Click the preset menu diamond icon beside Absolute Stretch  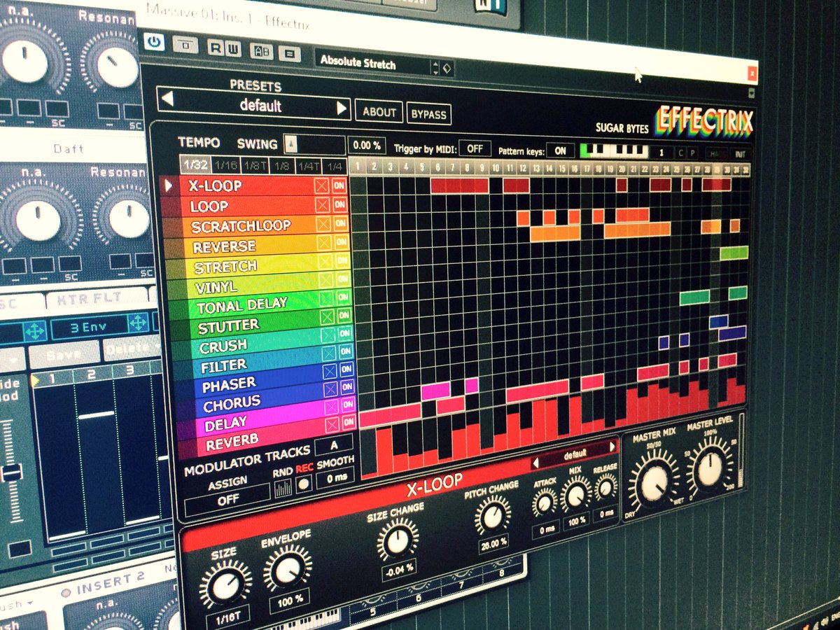click(x=447, y=68)
